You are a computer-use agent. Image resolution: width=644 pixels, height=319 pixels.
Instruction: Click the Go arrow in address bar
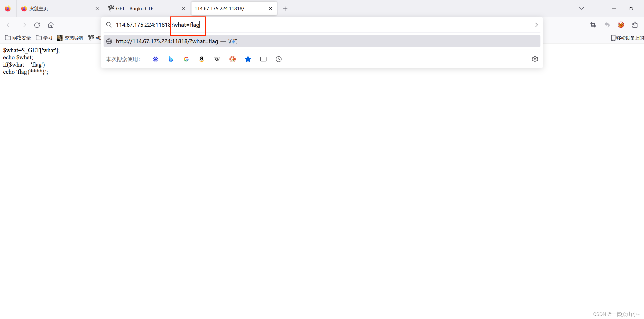point(535,25)
